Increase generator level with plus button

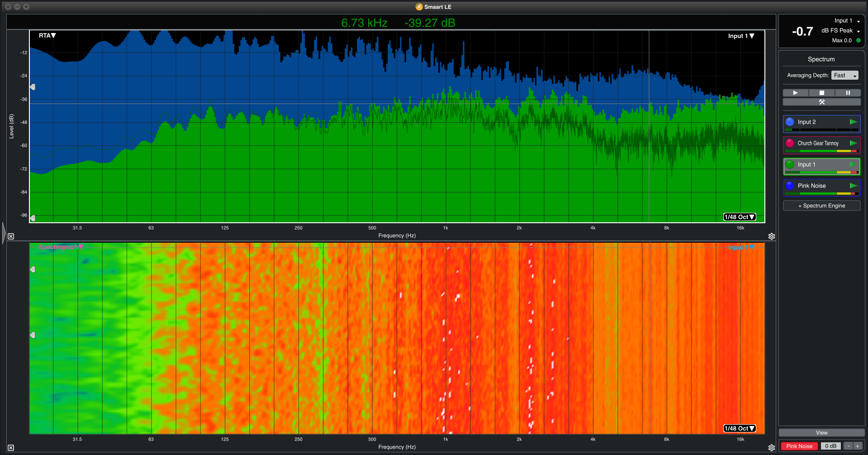pyautogui.click(x=858, y=446)
